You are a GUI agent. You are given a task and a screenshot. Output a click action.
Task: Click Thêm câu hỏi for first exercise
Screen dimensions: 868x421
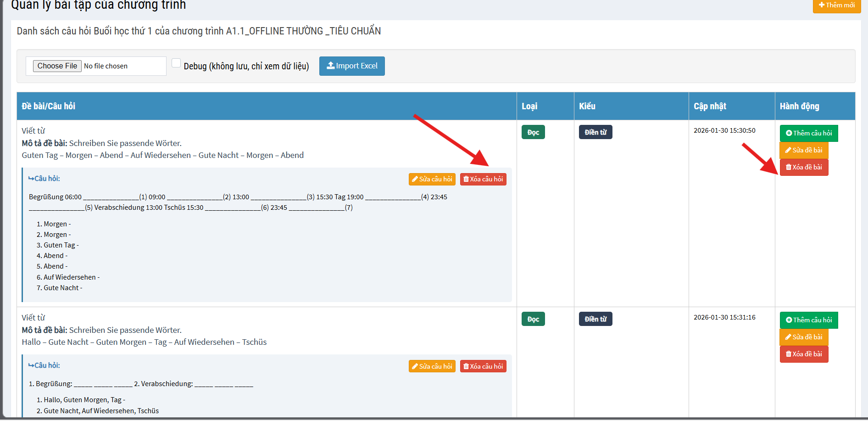808,133
